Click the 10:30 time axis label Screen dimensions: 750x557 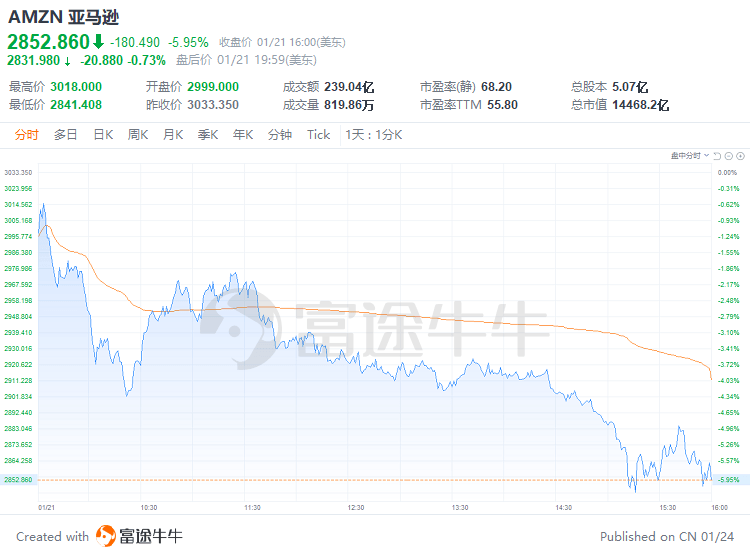click(149, 507)
